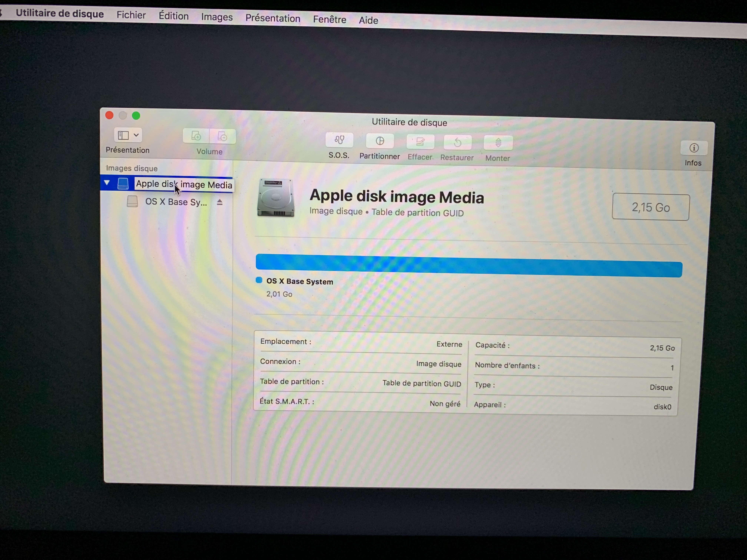This screenshot has height=560, width=747.
Task: Click the blue OS X Base System legend dot
Action: click(259, 280)
